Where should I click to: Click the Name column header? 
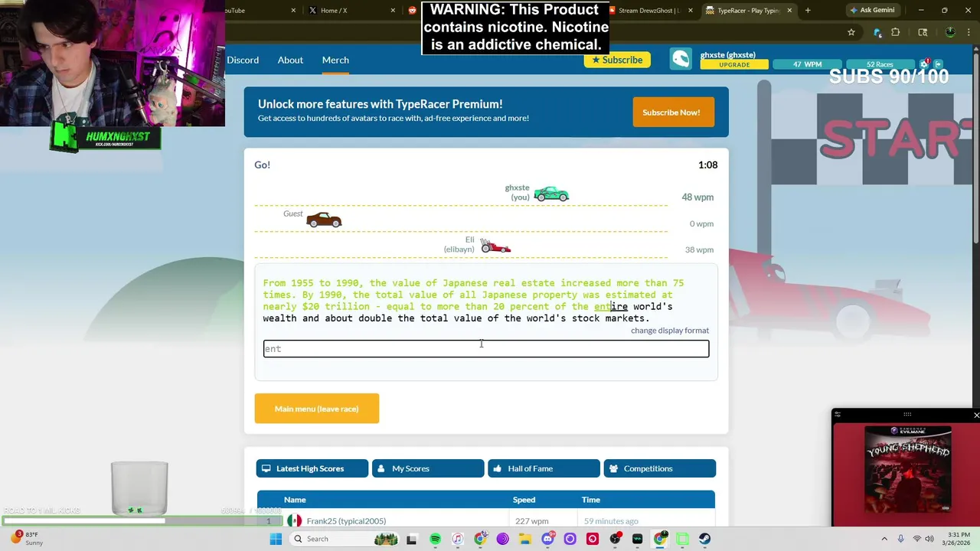[x=295, y=500]
